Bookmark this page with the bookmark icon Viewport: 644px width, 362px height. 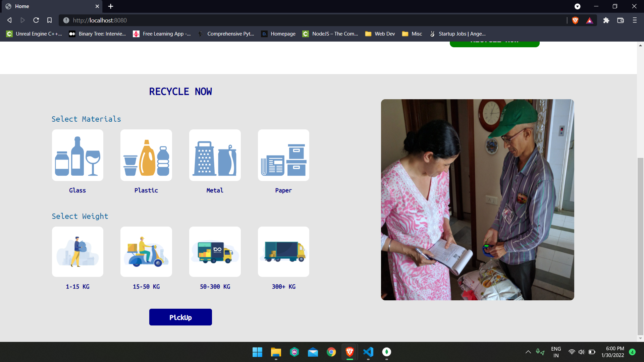[49, 20]
